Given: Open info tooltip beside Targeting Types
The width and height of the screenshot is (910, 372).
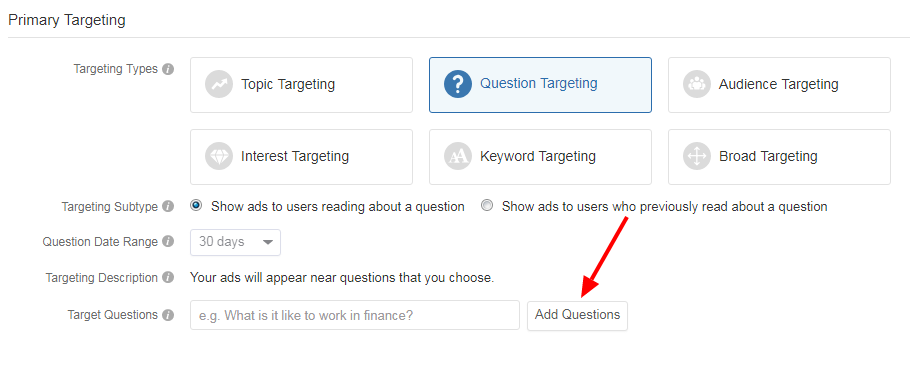Looking at the screenshot, I should (168, 69).
